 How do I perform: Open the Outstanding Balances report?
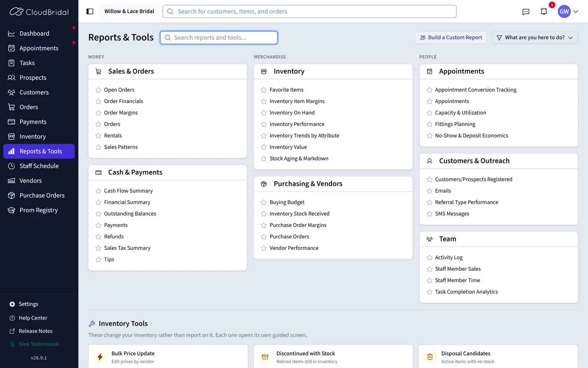[130, 214]
